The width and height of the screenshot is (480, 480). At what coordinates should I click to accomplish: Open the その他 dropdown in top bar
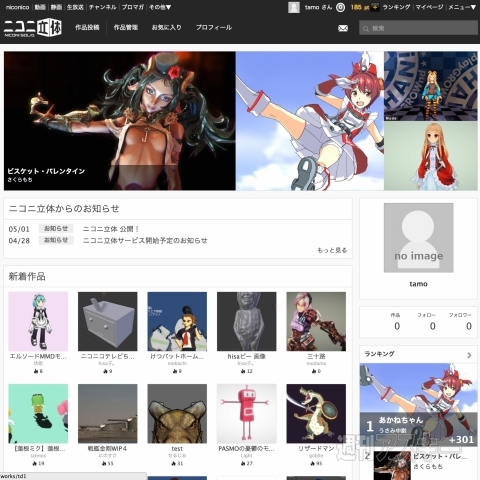(x=160, y=7)
